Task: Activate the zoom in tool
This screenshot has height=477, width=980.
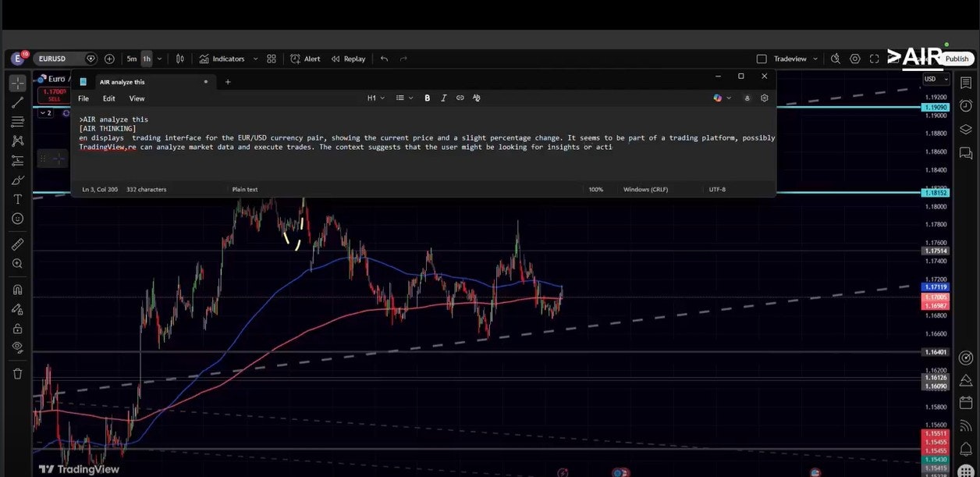Action: pyautogui.click(x=17, y=264)
